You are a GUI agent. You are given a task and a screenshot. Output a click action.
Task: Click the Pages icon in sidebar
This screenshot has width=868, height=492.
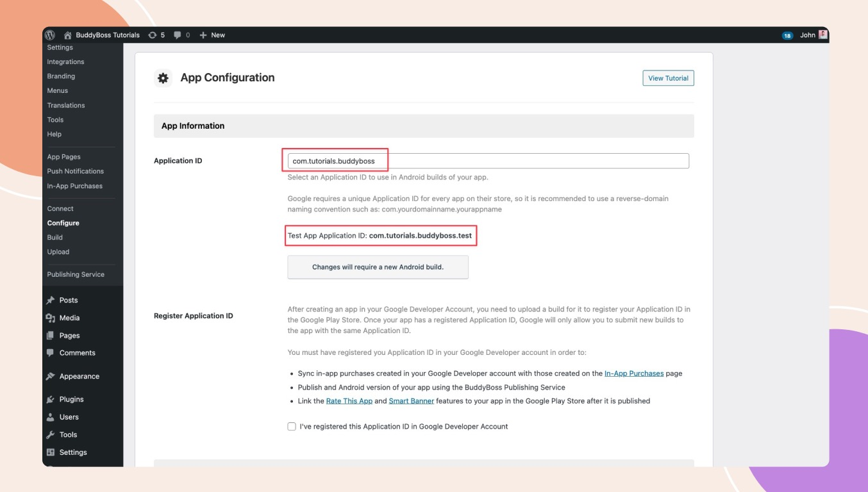pos(51,336)
